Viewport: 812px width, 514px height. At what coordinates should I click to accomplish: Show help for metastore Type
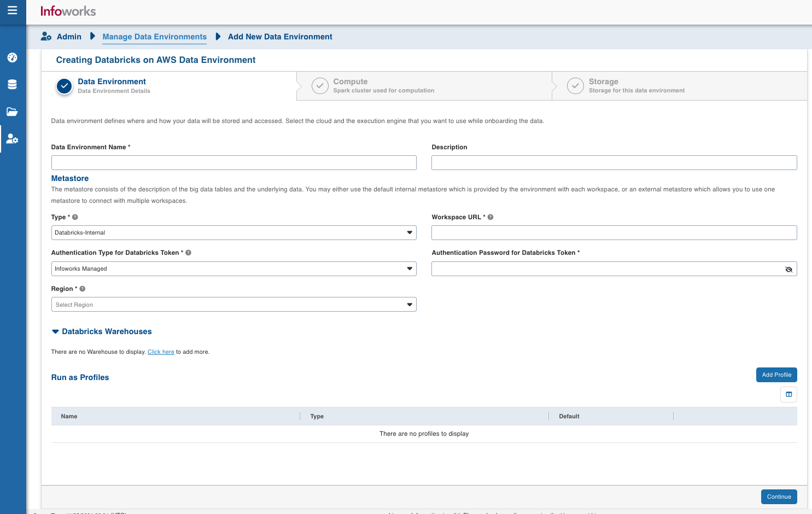point(75,217)
